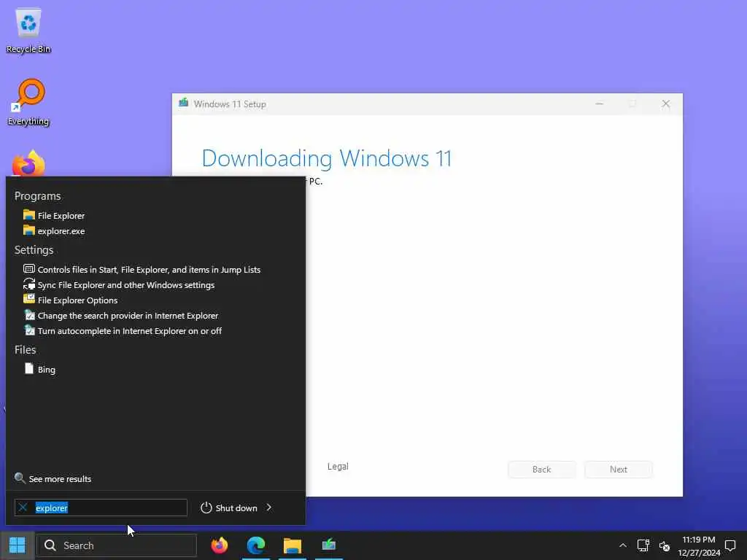Image resolution: width=747 pixels, height=560 pixels.
Task: Click the muted volume tray icon
Action: point(665,545)
